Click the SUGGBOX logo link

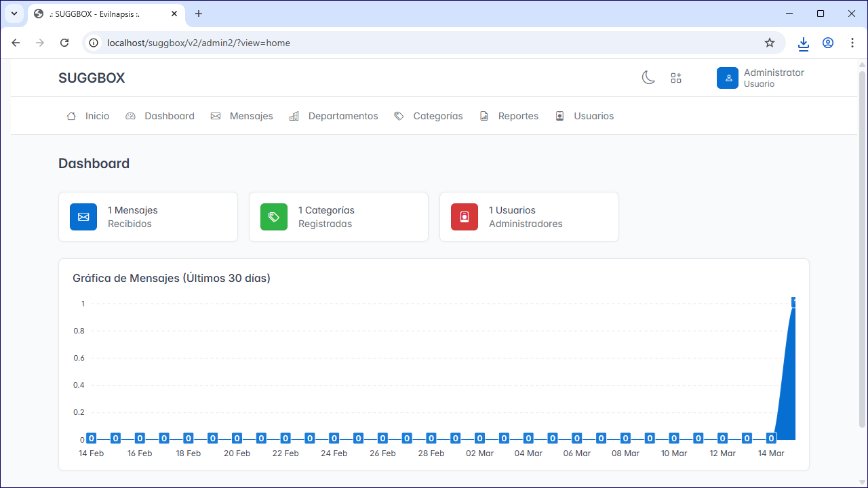pos(92,78)
